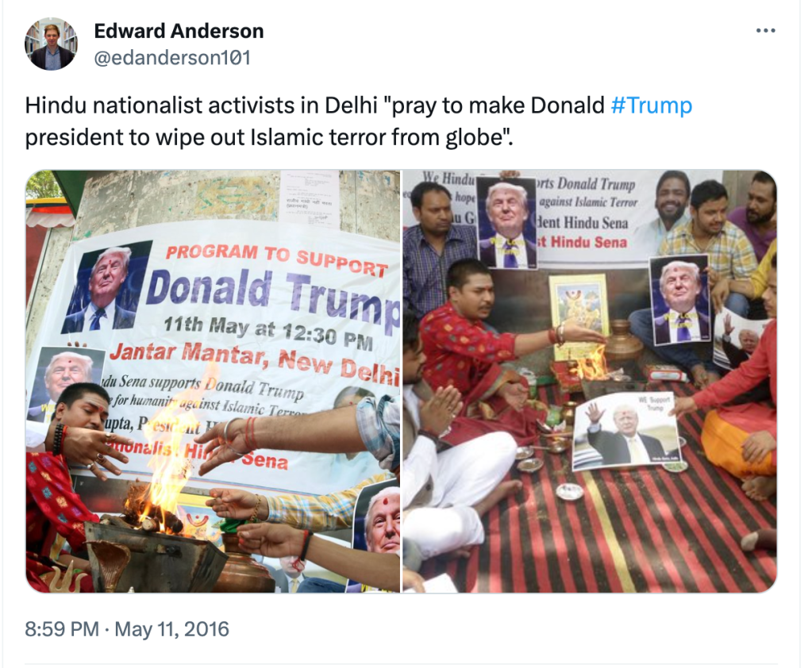Open the right photo of seated activists

590,382
